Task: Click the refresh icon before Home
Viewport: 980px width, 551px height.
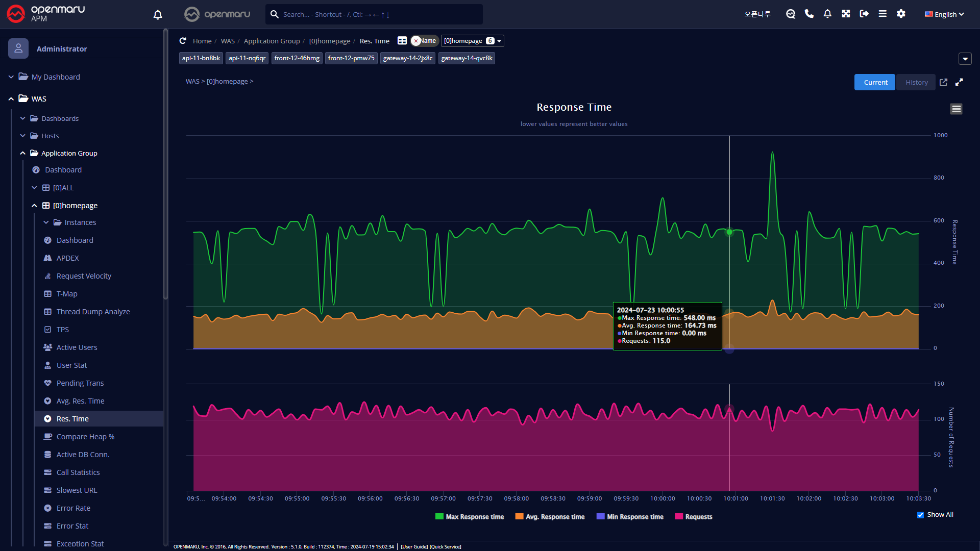Action: coord(183,41)
